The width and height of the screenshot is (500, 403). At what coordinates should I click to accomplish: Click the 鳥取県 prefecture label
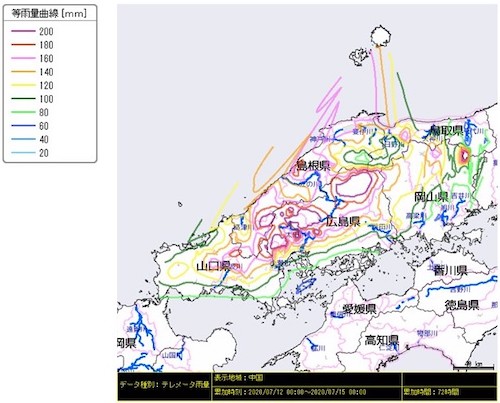[x=447, y=130]
